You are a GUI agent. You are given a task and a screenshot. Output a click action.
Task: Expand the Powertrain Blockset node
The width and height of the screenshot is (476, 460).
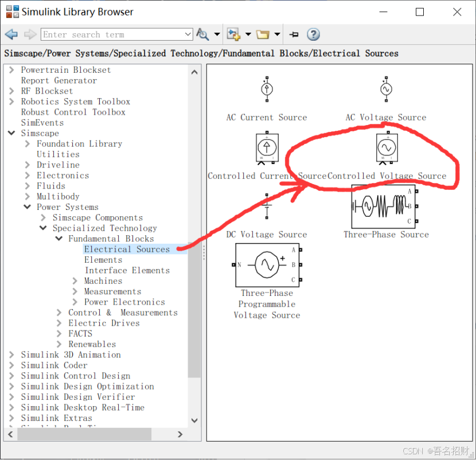coord(11,70)
